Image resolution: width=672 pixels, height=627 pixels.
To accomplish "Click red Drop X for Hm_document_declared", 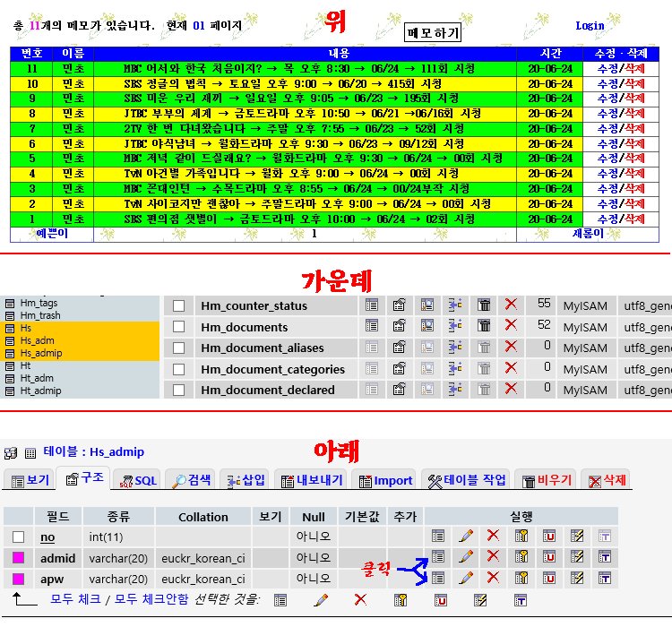I will coord(511,389).
